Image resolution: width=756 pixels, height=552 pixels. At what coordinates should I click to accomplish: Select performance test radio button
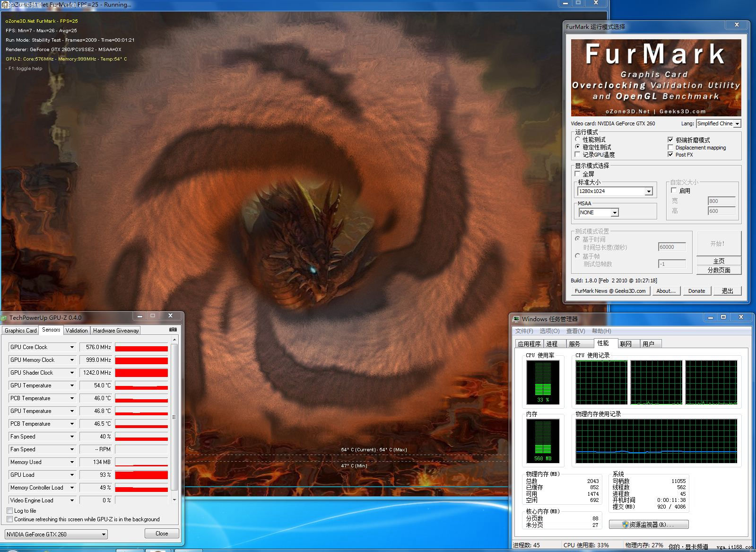[577, 140]
